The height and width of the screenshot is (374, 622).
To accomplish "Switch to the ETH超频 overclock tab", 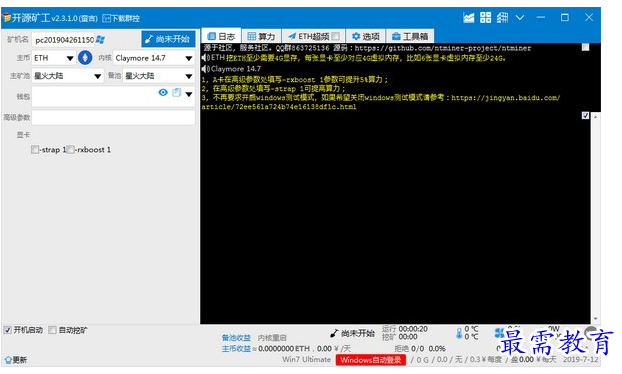I will pos(313,36).
